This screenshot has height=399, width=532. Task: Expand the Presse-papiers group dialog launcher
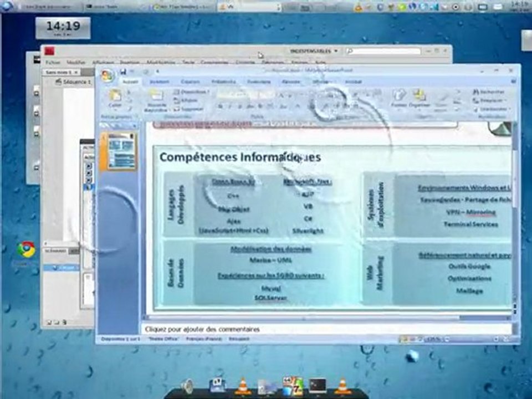tap(136, 117)
